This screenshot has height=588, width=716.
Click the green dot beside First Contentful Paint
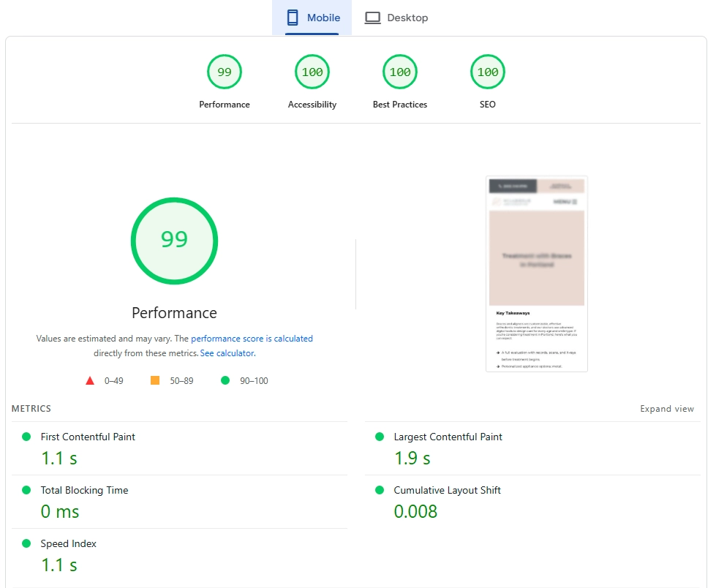(26, 436)
